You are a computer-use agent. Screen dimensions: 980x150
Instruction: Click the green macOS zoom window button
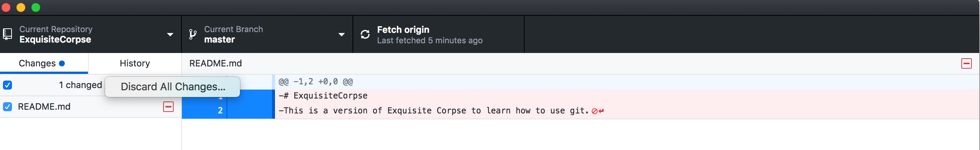(36, 7)
